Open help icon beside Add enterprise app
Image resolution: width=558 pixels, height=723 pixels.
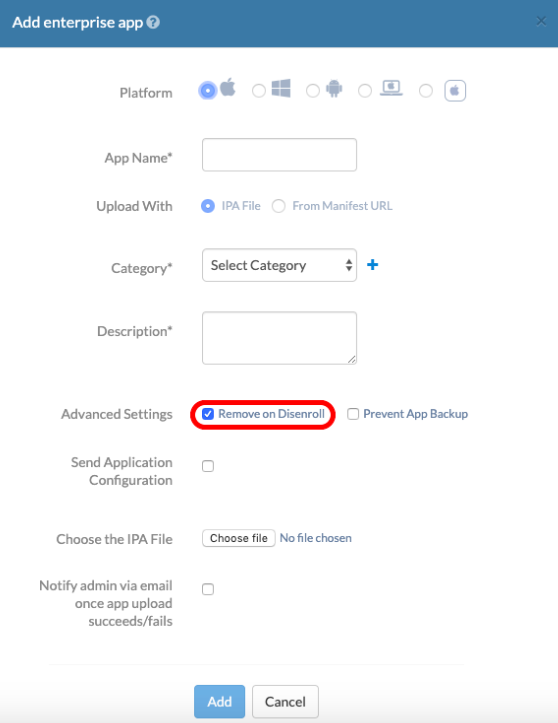153,22
